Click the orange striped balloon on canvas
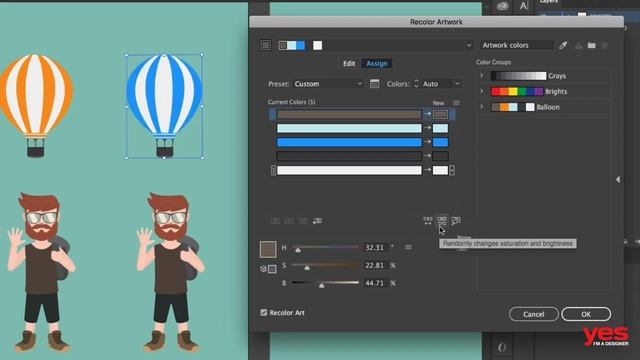 36,105
